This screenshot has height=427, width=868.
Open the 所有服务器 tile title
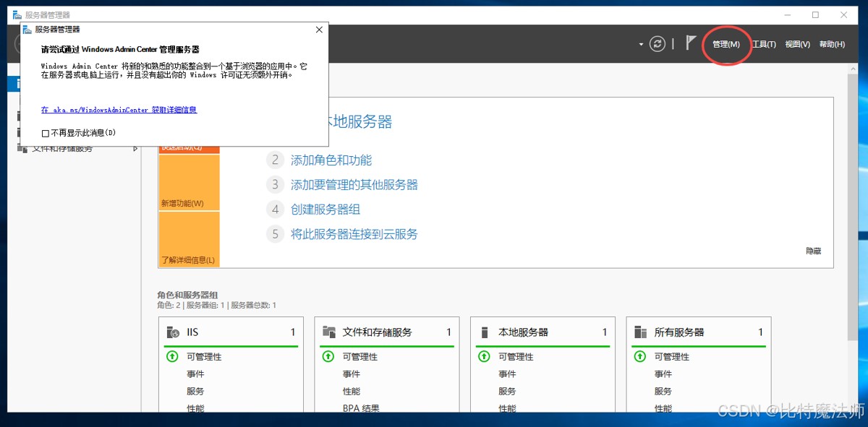point(679,332)
